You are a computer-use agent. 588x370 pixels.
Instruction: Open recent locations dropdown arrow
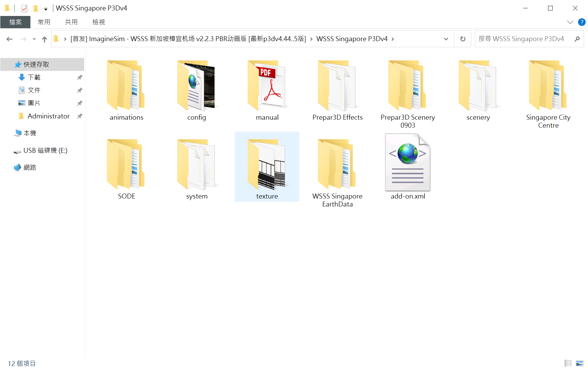pyautogui.click(x=34, y=39)
